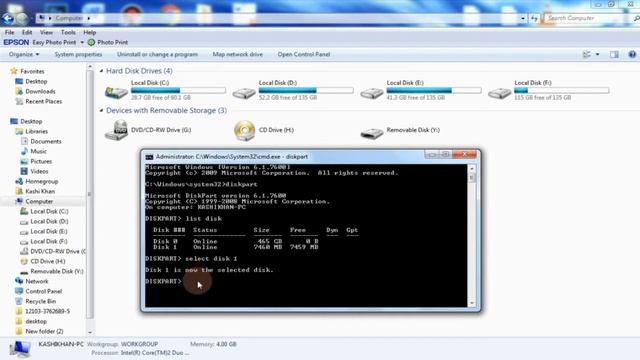Open the Easy Photo Print dropdown arrow
This screenshot has width=640, height=360.
click(x=82, y=42)
